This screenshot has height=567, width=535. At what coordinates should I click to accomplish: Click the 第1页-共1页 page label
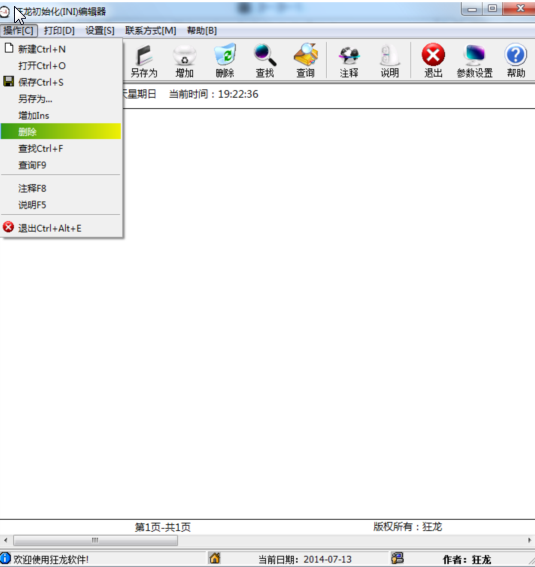tap(163, 527)
